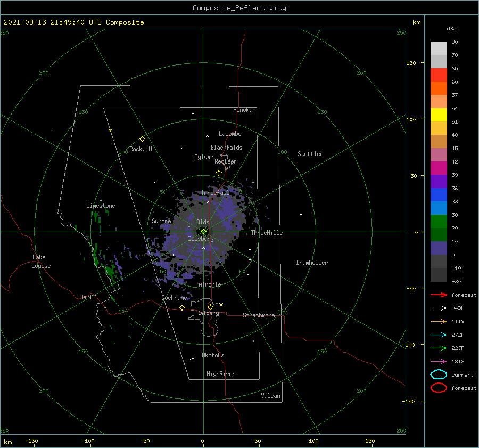This screenshot has height=448, width=479.
Task: Click the ThreeHills town label
Action: (x=267, y=233)
